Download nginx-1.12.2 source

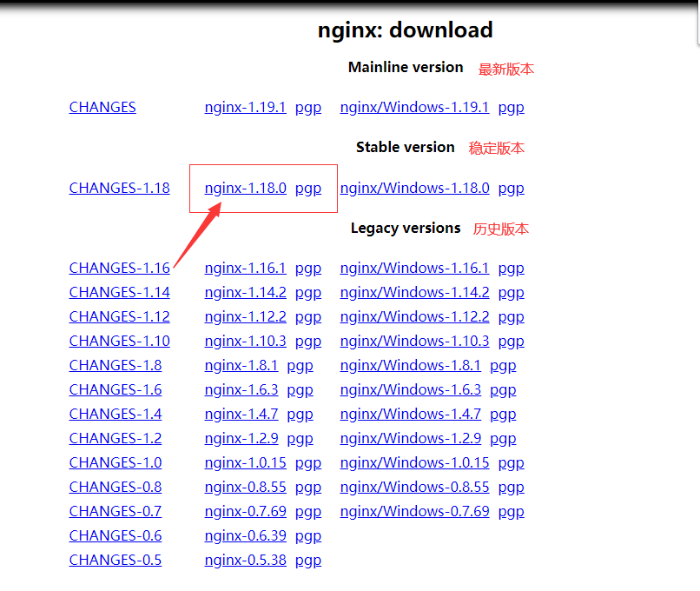point(245,316)
